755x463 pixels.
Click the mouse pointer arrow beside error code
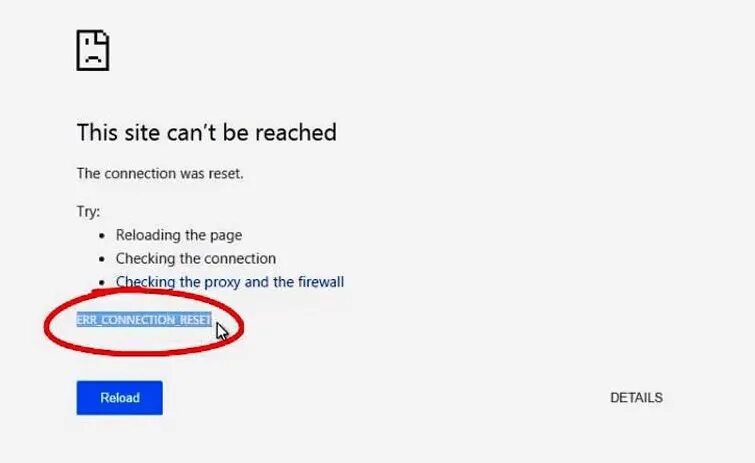click(x=221, y=332)
